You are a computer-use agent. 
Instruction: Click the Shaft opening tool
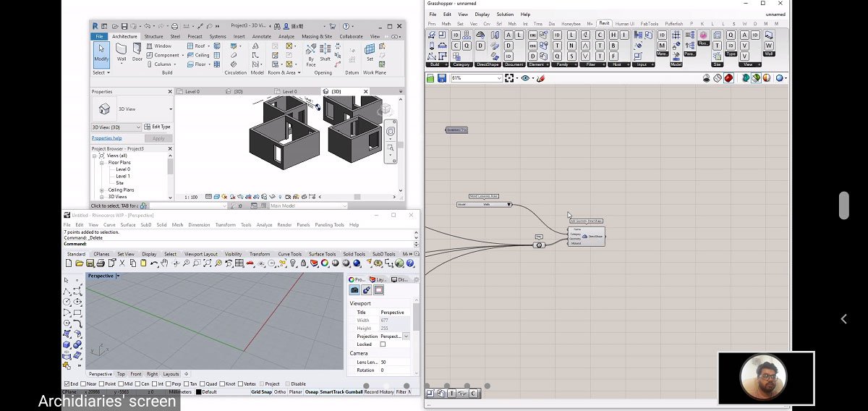tap(325, 52)
